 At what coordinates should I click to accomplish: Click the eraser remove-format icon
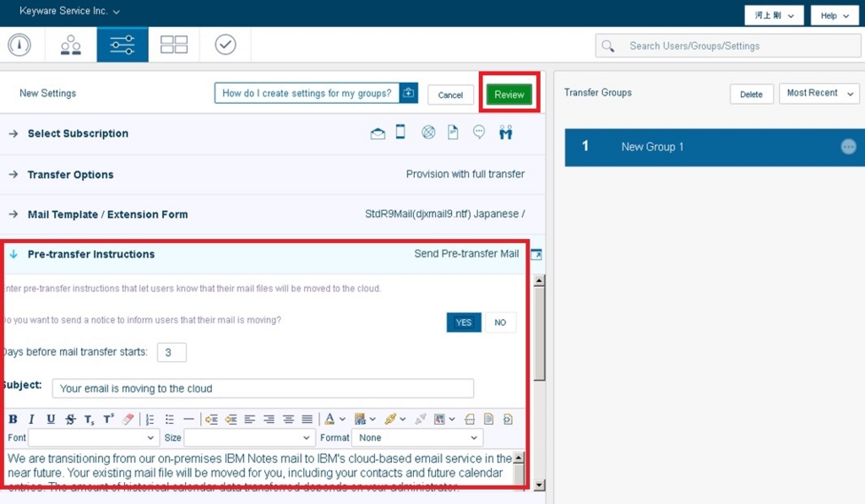pos(128,419)
